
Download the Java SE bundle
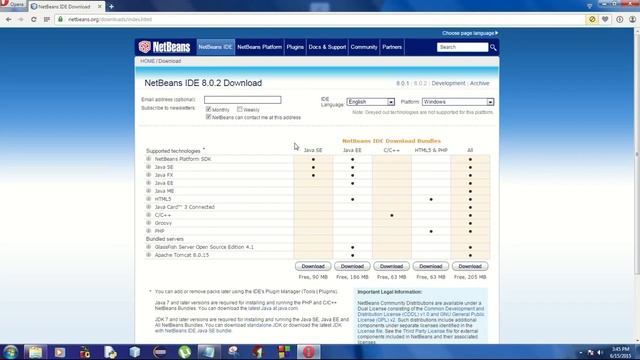(313, 266)
